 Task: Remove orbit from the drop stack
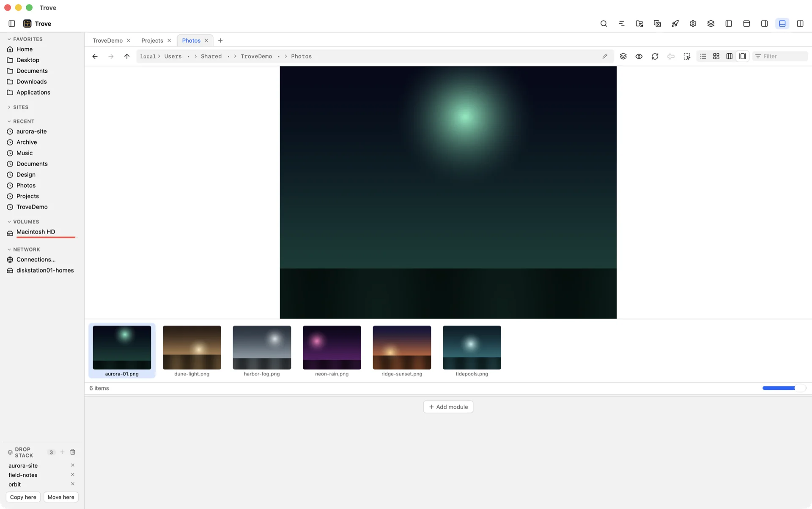click(73, 484)
